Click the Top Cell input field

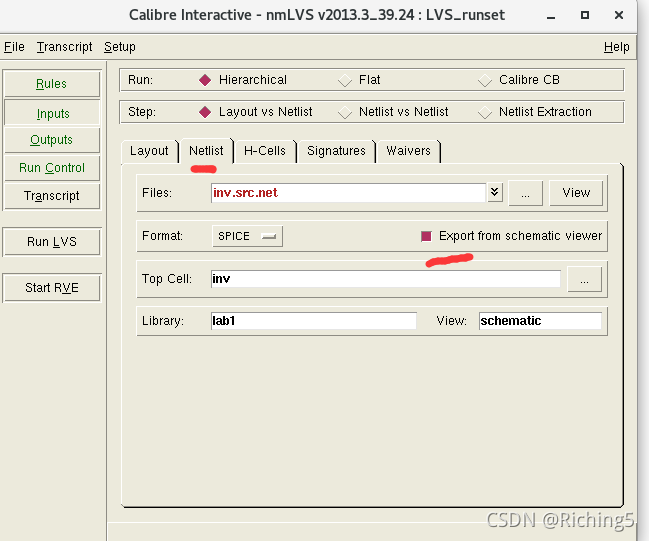(385, 279)
